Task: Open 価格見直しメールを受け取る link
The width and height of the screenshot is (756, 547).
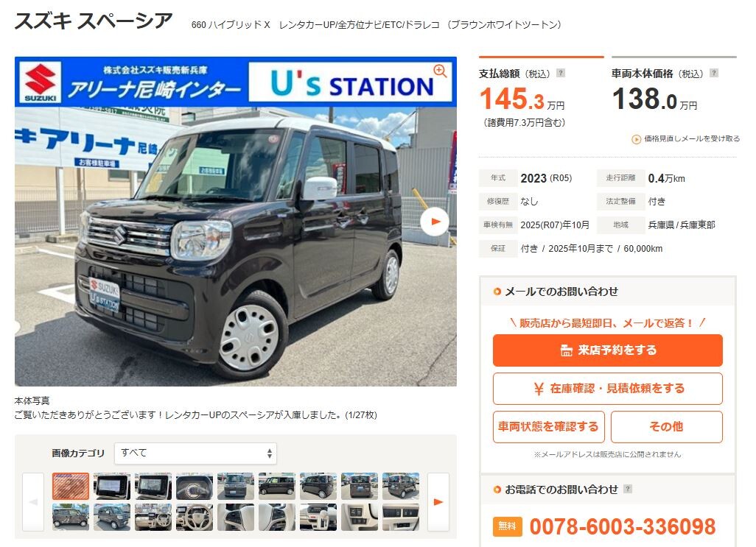Action: (x=692, y=138)
